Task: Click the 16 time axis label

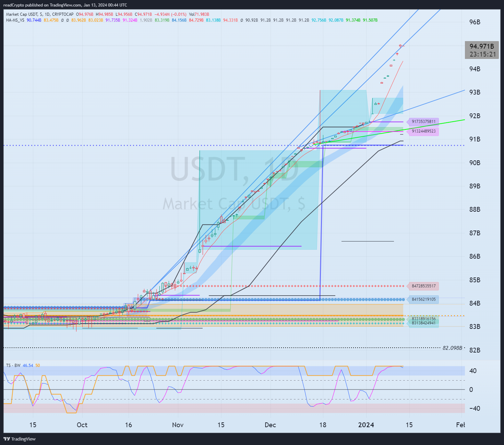Action: coord(128,425)
